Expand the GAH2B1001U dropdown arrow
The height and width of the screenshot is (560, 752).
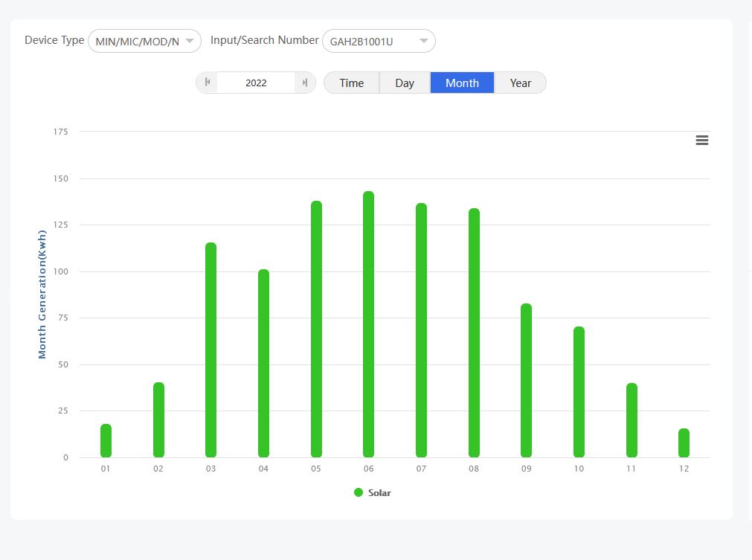click(423, 41)
